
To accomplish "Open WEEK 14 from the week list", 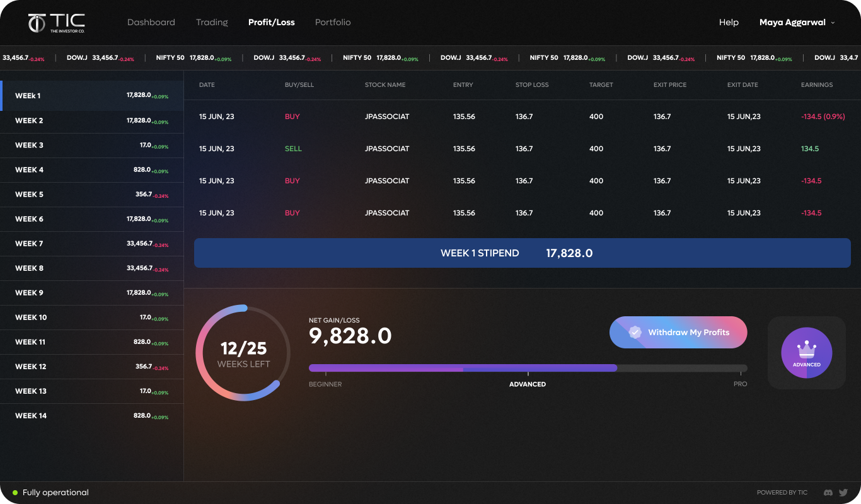I will pyautogui.click(x=91, y=416).
